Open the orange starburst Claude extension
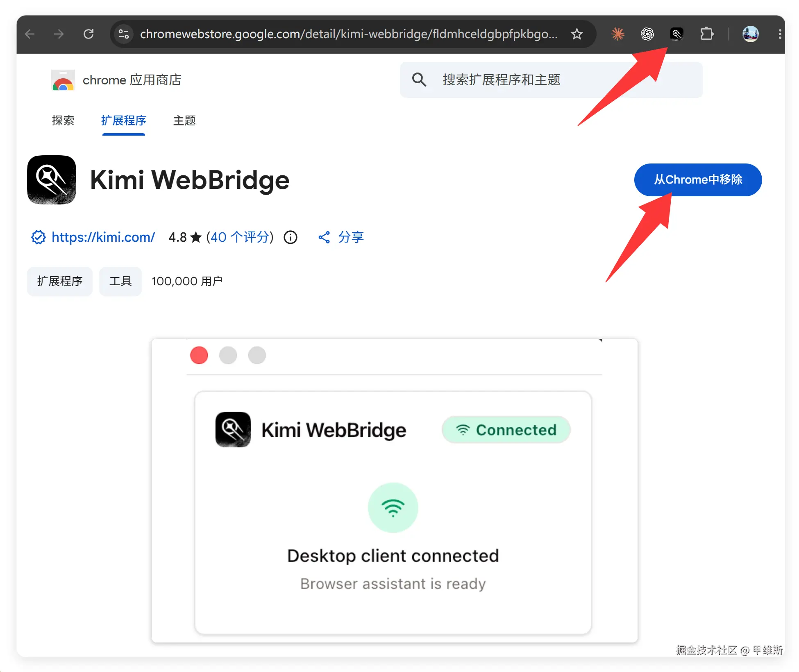 point(618,34)
